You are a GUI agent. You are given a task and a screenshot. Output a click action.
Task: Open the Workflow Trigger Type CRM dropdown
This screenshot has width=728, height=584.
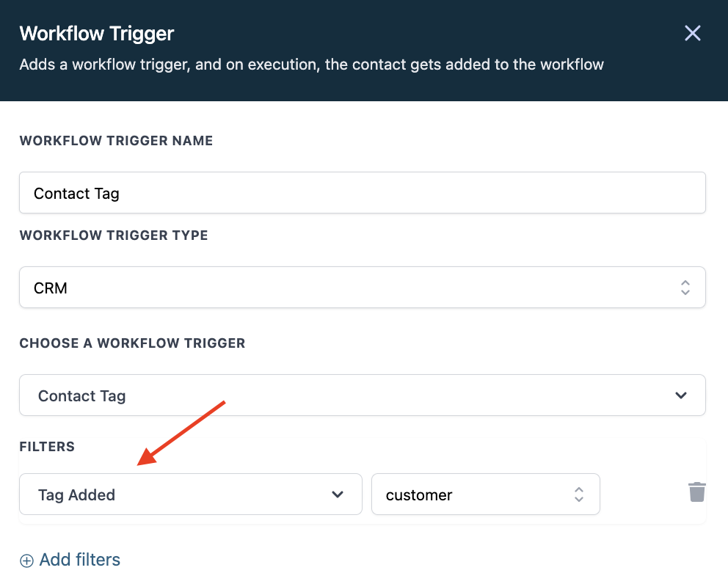click(362, 288)
